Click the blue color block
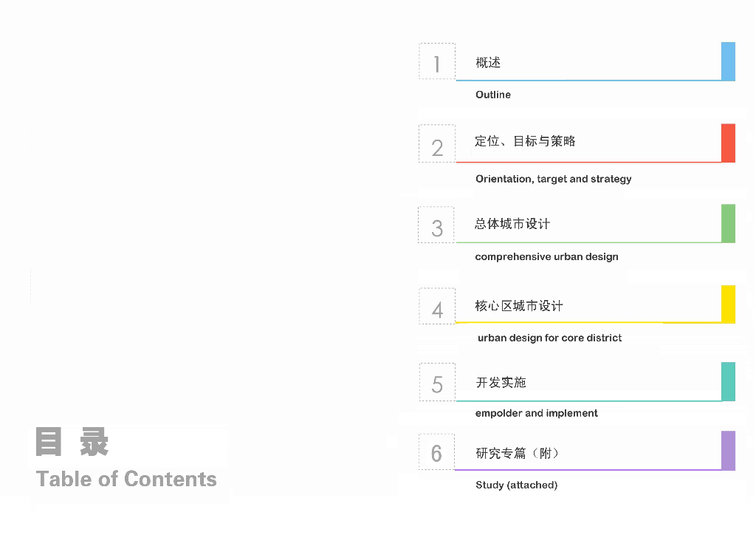This screenshot has height=535, width=756. tap(728, 61)
